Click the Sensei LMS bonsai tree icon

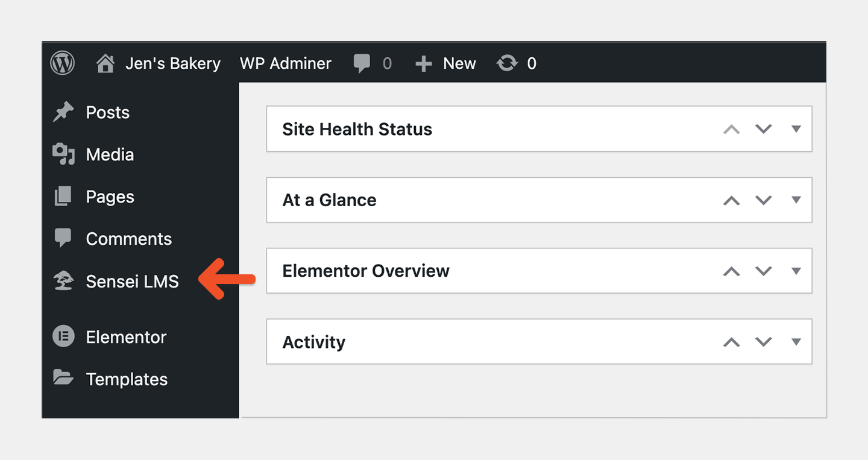(63, 281)
